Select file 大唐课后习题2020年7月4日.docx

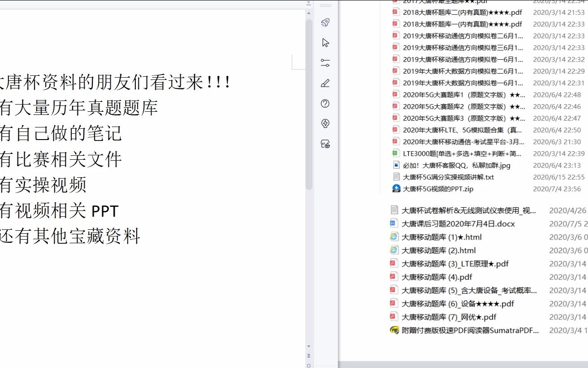458,223
